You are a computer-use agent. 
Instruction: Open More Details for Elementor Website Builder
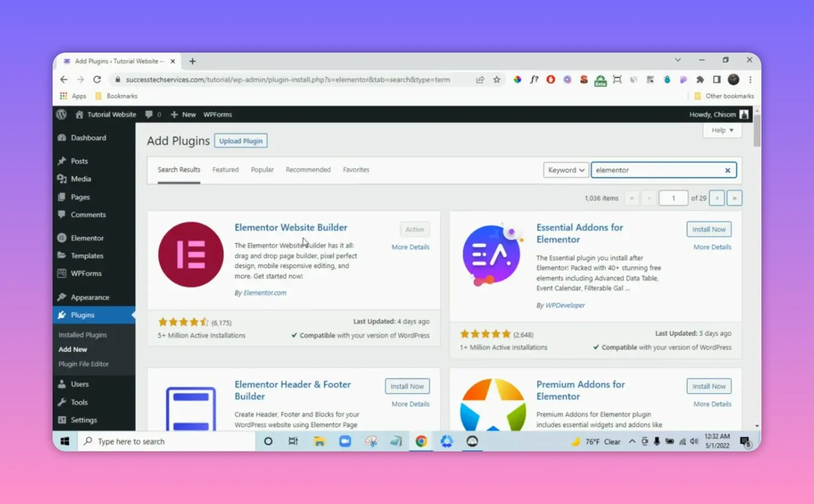pyautogui.click(x=410, y=247)
